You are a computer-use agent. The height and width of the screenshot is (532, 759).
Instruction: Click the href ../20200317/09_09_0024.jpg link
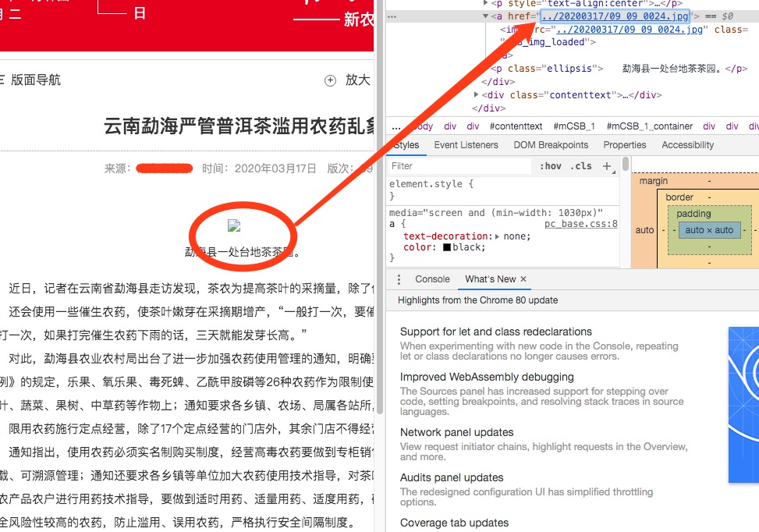tap(615, 16)
